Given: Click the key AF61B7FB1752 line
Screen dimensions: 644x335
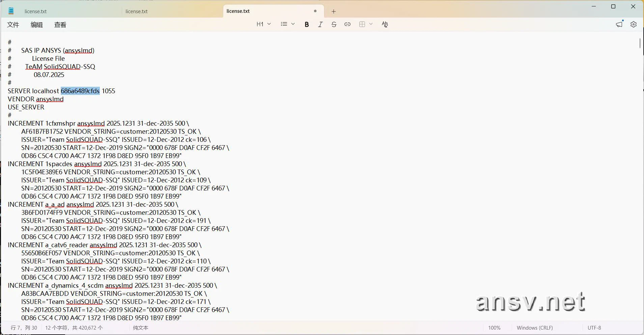Looking at the screenshot, I should [111, 131].
